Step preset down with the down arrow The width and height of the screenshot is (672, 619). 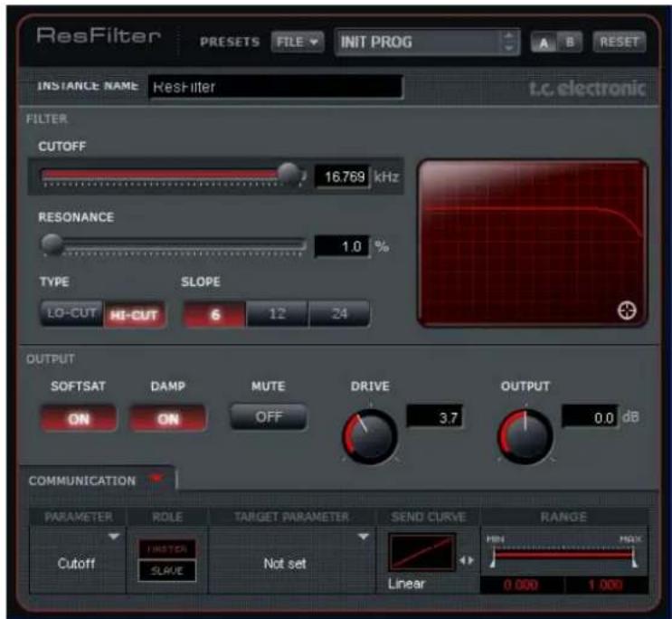[x=508, y=48]
